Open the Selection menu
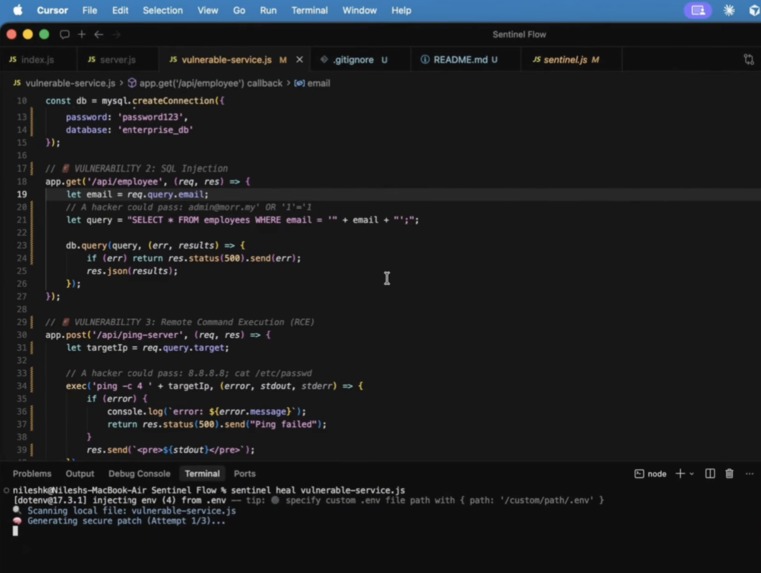The width and height of the screenshot is (761, 573). coord(163,10)
